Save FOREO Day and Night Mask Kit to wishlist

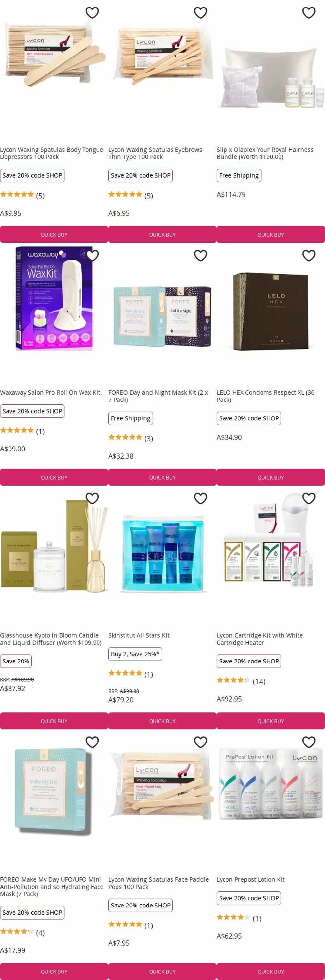click(x=200, y=255)
